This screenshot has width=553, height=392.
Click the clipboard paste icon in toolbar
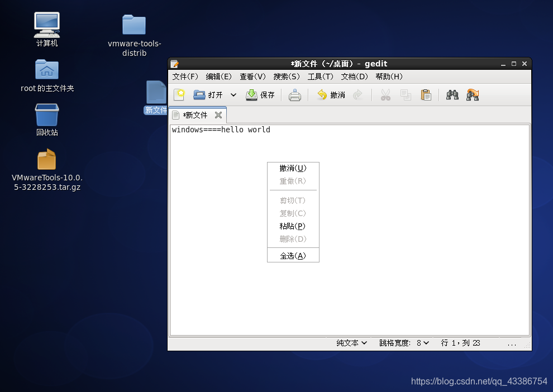[x=426, y=95]
